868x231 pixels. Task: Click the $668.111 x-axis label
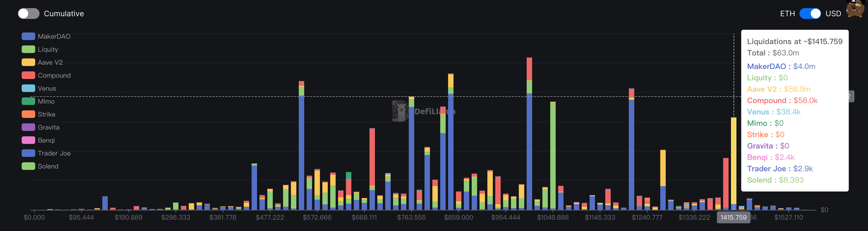[364, 217]
